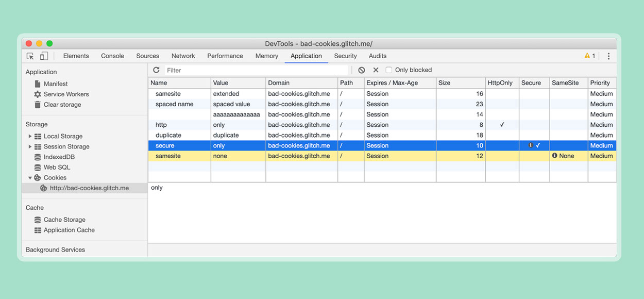This screenshot has height=299, width=644.
Task: Expand the Session Storage tree item
Action: pyautogui.click(x=30, y=146)
